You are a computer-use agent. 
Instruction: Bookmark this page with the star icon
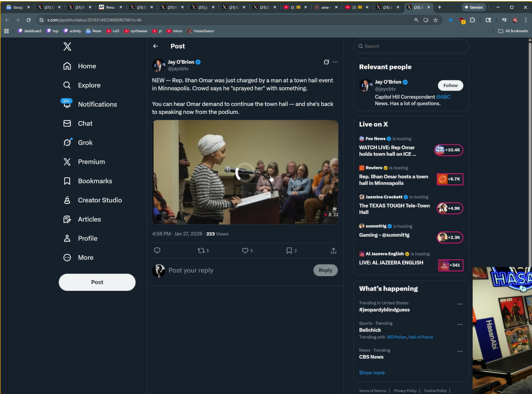(x=436, y=20)
